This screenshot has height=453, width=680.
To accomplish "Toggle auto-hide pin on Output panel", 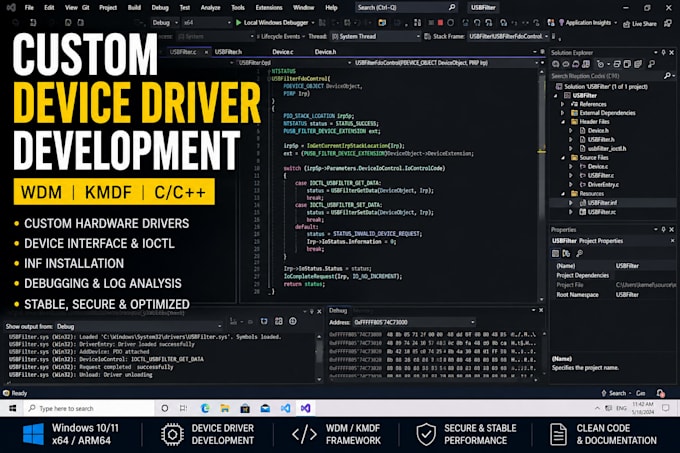I will coord(311,311).
